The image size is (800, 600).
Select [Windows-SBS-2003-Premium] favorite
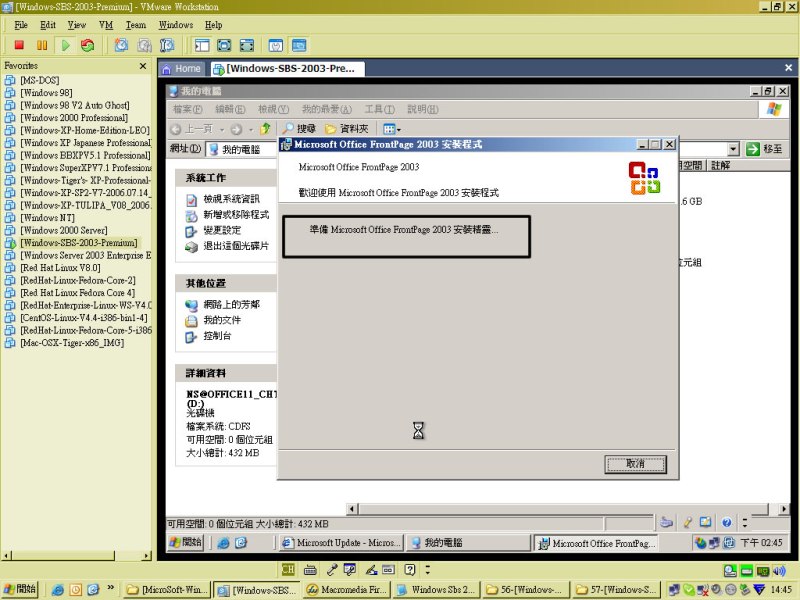pyautogui.click(x=79, y=243)
